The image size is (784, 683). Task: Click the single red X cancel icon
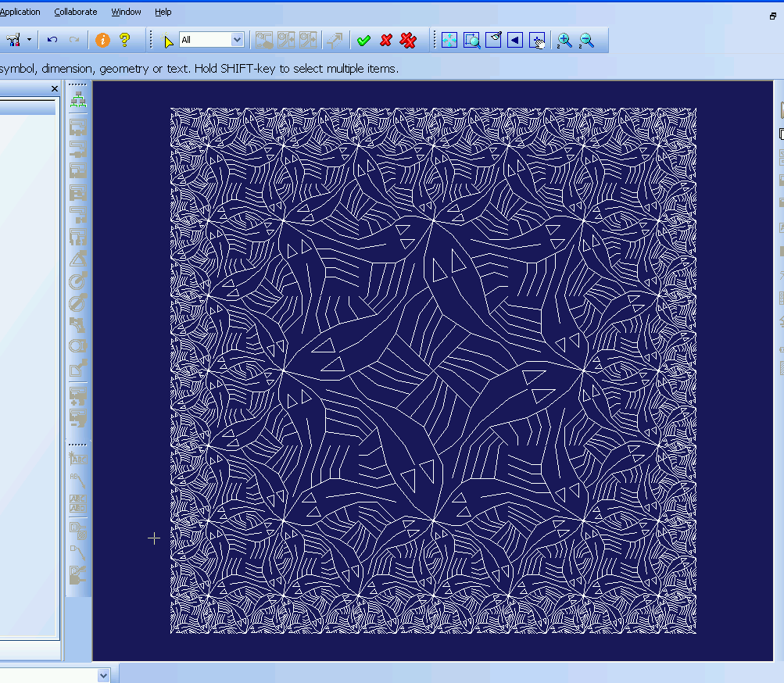385,40
